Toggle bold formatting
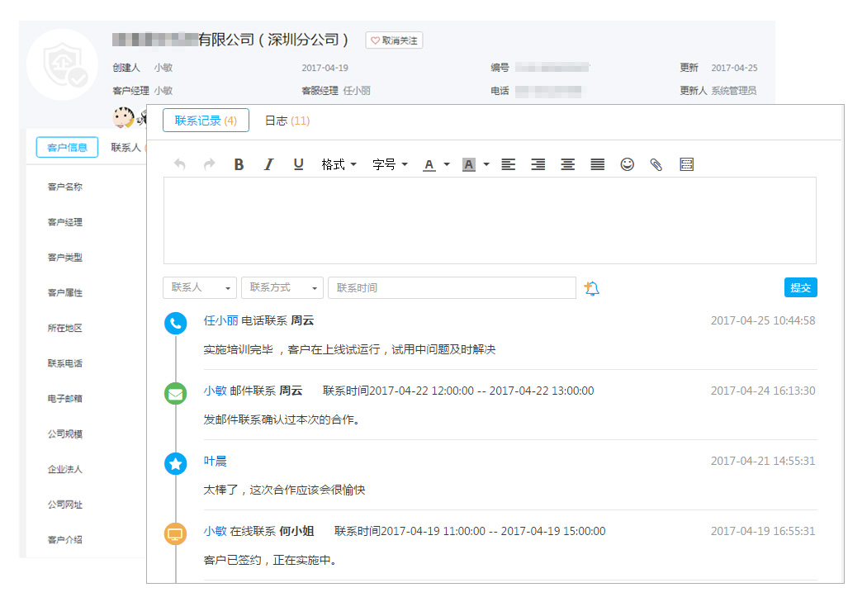The image size is (867, 616). (x=239, y=164)
